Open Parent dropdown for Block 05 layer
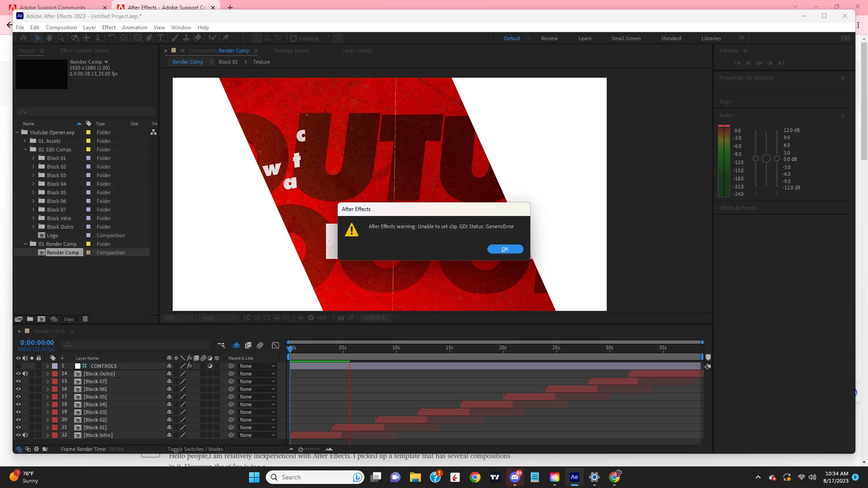 257,397
